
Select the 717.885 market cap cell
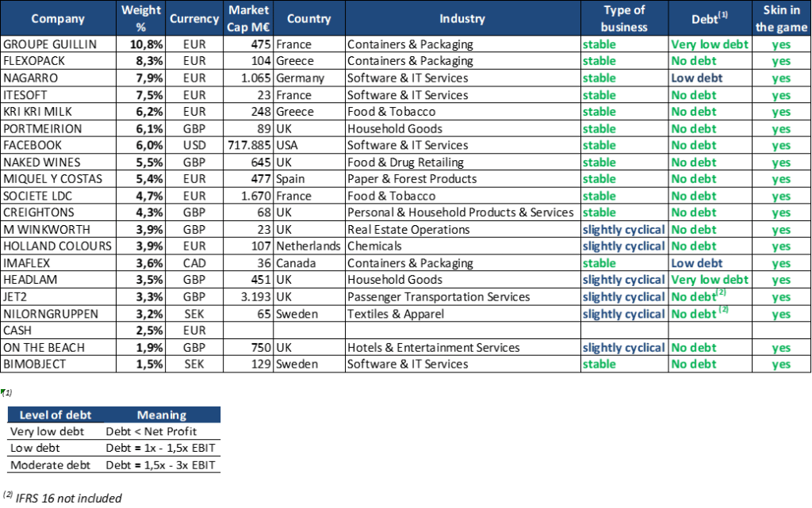click(248, 146)
